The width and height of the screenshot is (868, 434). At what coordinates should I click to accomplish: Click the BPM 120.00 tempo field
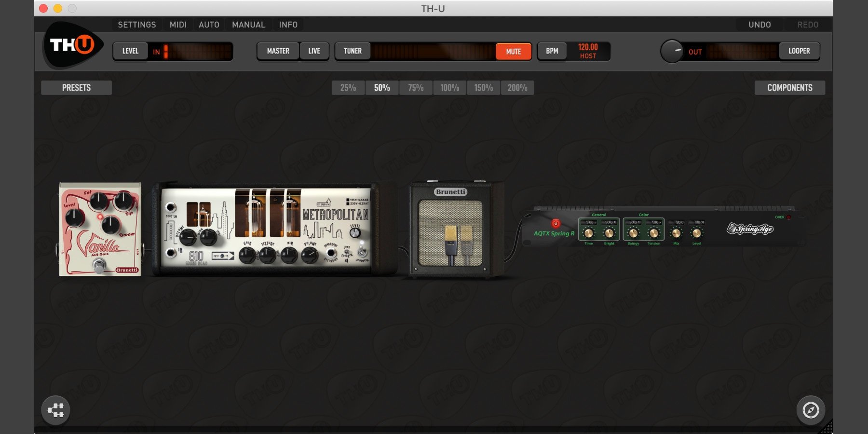[588, 51]
